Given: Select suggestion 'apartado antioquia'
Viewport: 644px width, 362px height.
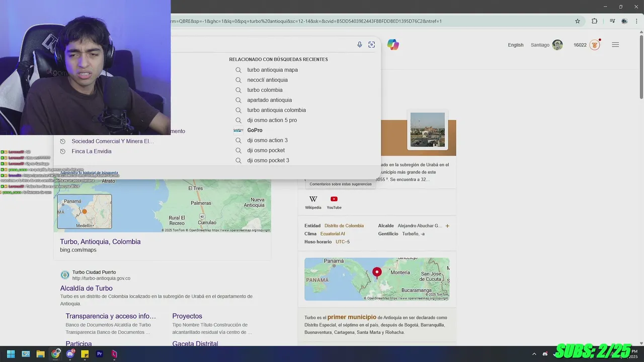Looking at the screenshot, I should [269, 100].
